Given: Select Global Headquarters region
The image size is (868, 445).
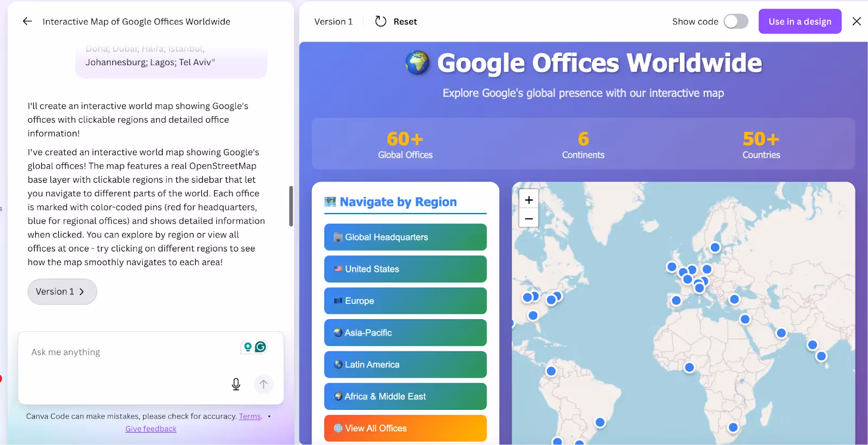Looking at the screenshot, I should [405, 237].
